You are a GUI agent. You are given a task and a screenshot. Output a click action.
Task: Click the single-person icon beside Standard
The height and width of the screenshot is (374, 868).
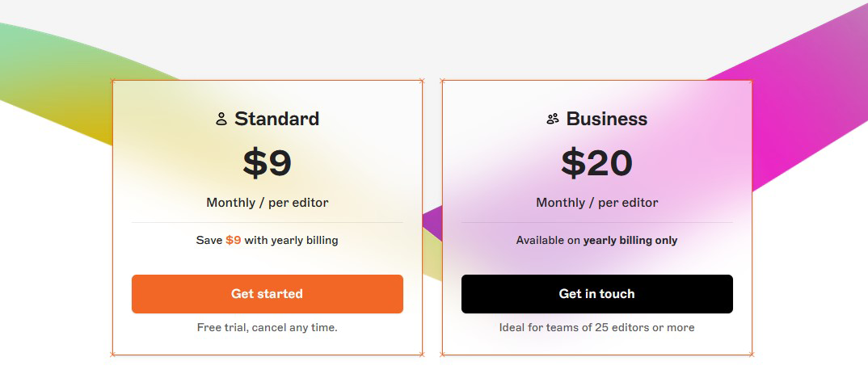221,119
